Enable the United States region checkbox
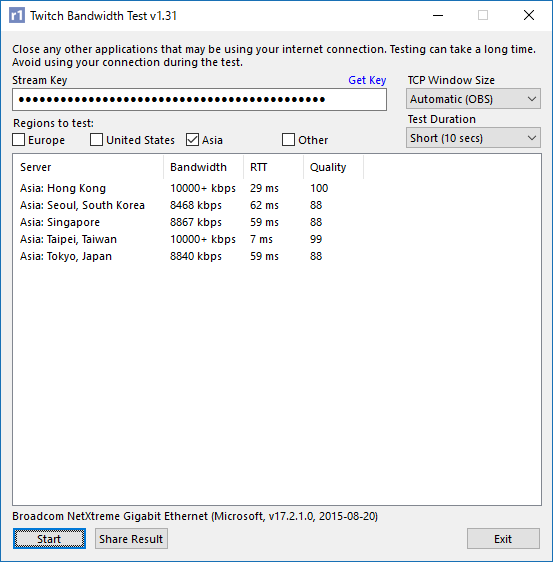 [x=96, y=139]
